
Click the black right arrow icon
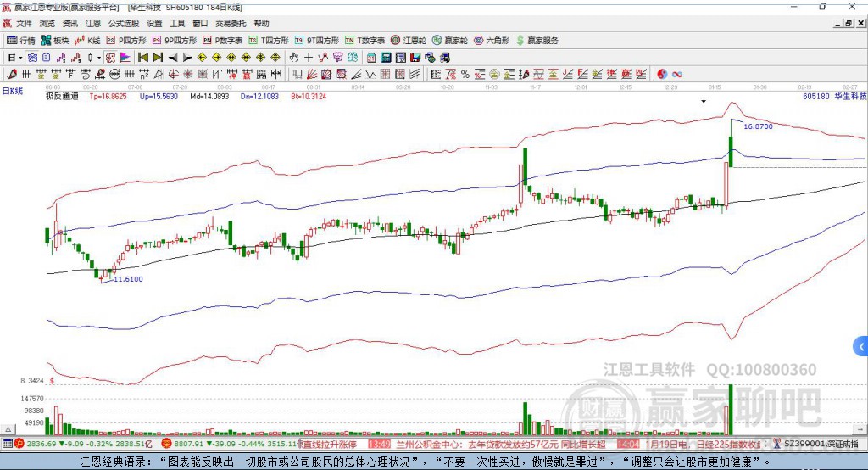click(x=187, y=58)
